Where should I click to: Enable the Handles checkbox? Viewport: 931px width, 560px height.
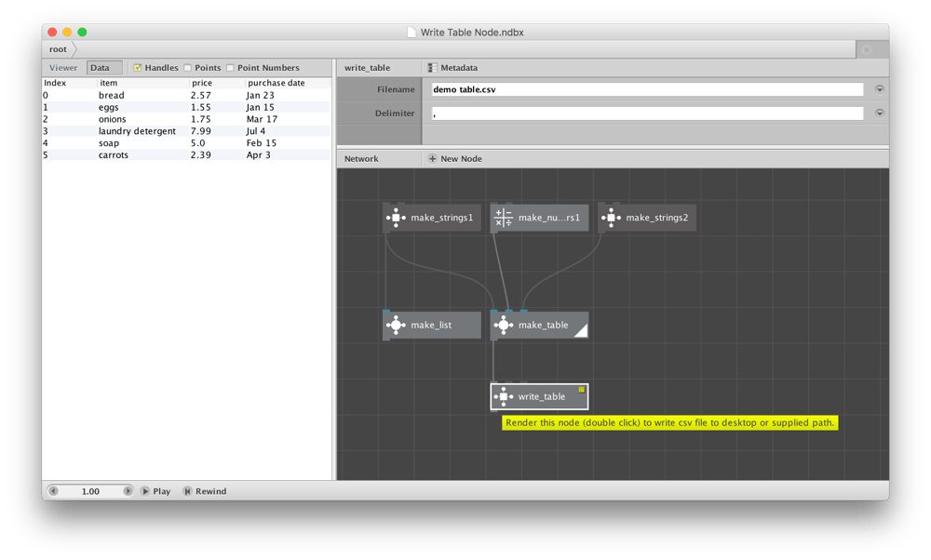point(138,68)
